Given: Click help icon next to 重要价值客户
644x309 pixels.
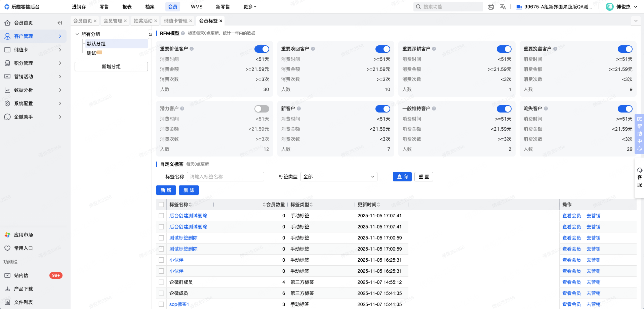Looking at the screenshot, I should 192,49.
